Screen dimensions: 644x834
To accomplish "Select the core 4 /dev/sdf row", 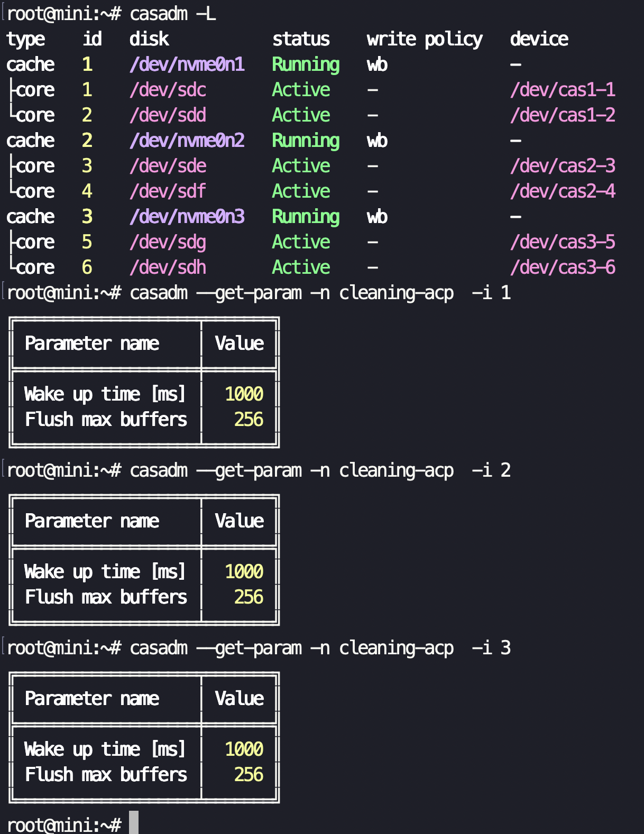I will (311, 191).
